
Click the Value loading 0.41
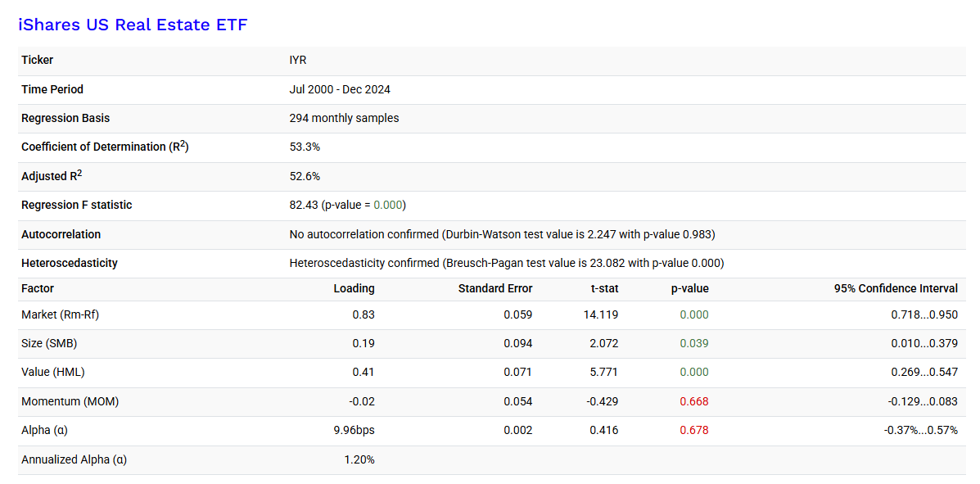364,372
